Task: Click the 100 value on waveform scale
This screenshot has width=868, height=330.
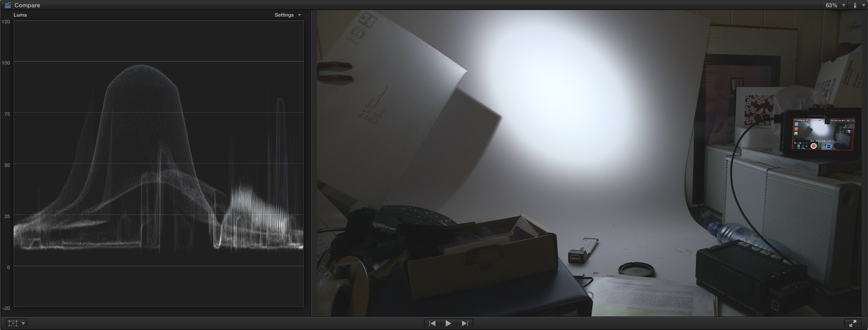Action: tap(6, 63)
